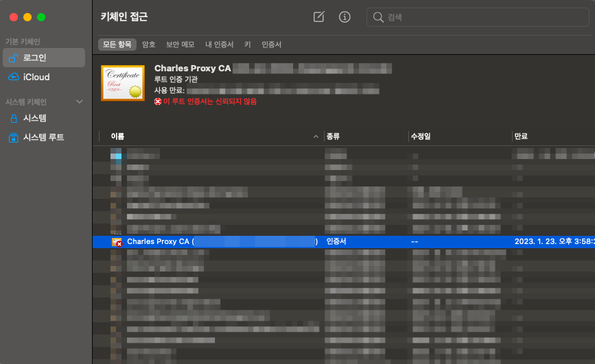The width and height of the screenshot is (595, 364).
Task: Select the 로그인 keychain in sidebar
Action: (44, 58)
